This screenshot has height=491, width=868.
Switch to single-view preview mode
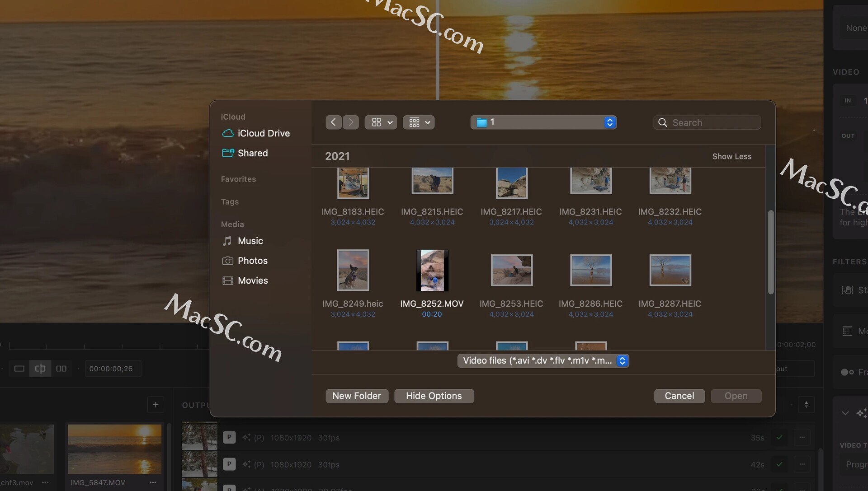(x=19, y=369)
